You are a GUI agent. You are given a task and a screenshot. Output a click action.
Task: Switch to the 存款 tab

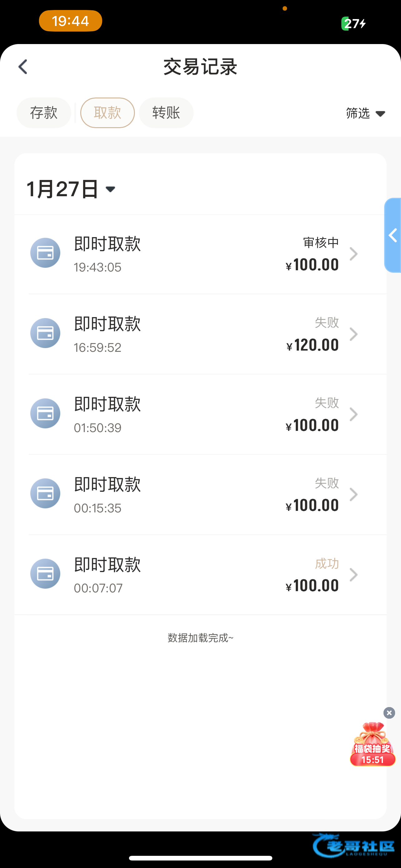click(44, 112)
